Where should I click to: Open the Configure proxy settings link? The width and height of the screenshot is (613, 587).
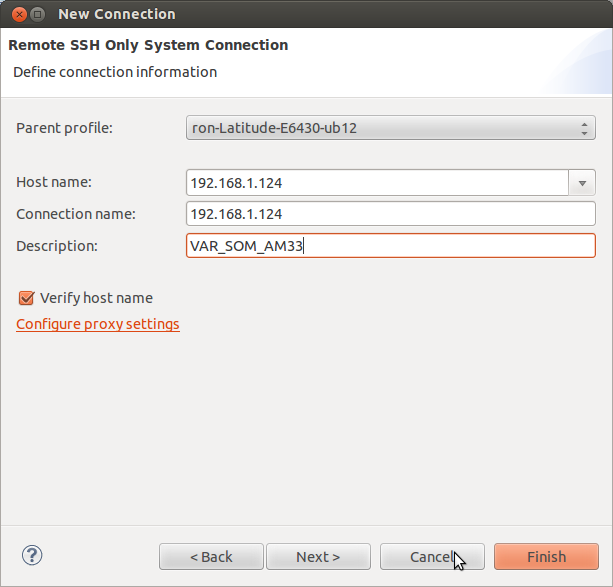pyautogui.click(x=98, y=324)
